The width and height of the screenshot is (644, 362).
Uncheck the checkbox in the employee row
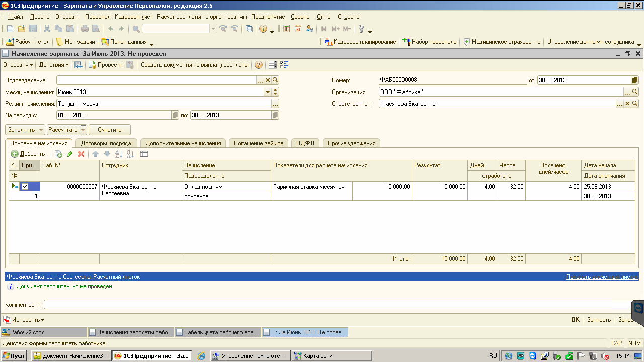pos(25,187)
